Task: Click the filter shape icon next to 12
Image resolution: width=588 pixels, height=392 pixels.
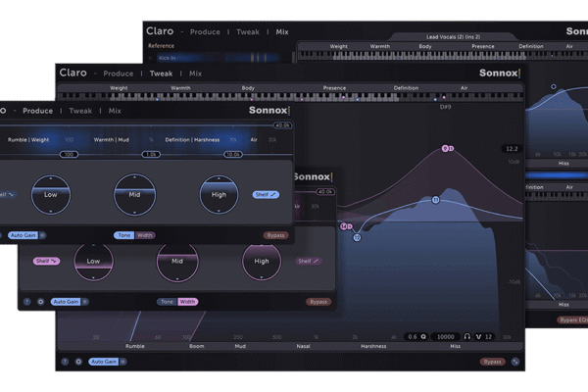Action: pos(478,336)
